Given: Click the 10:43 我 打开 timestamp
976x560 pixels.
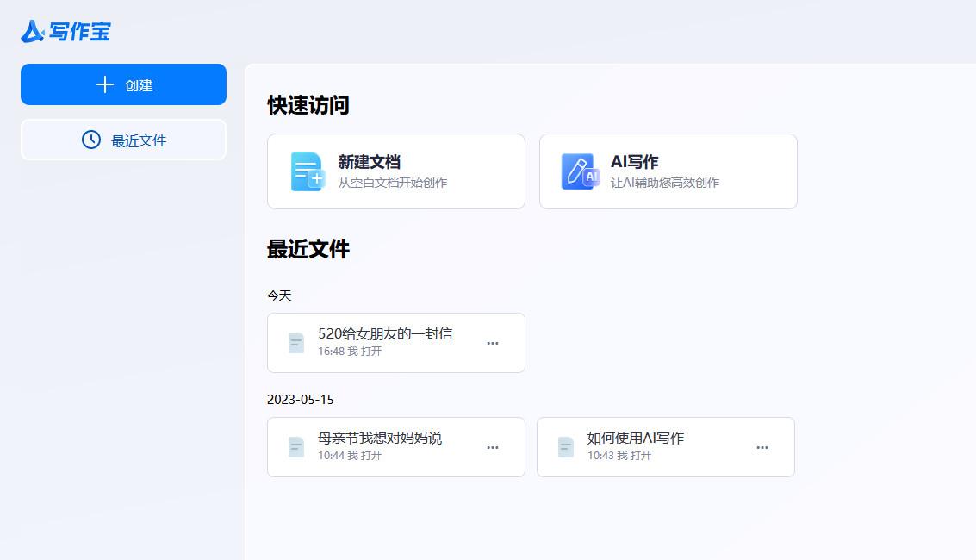Looking at the screenshot, I should coord(619,455).
